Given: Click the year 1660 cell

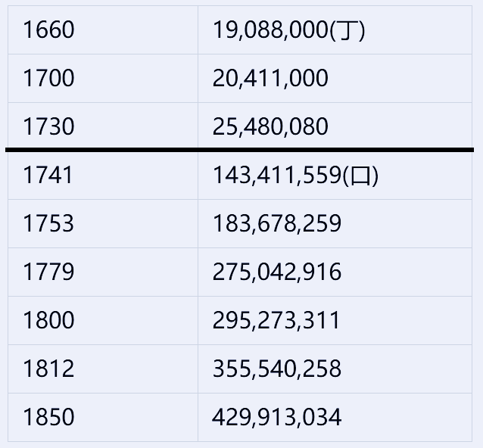Looking at the screenshot, I should coord(103,30).
